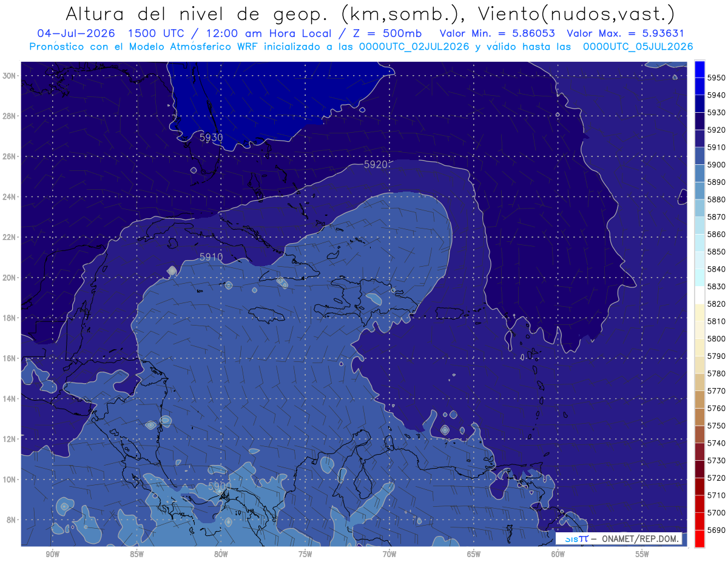
Task: Click the 5740 value on the color scale
Action: click(x=716, y=443)
